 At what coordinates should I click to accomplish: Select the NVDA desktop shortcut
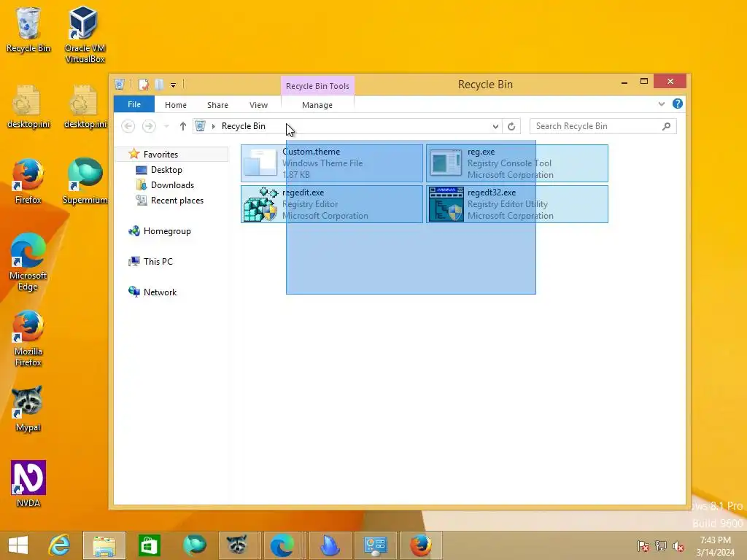(28, 484)
